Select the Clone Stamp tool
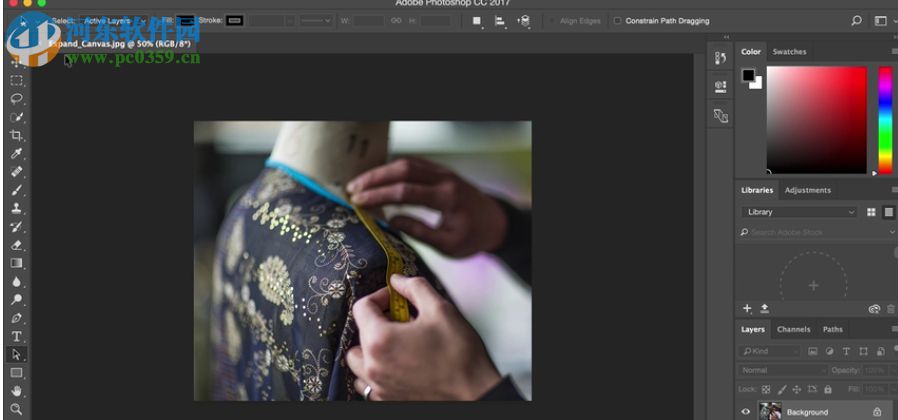Screen dimensions: 898x420 click(16, 209)
